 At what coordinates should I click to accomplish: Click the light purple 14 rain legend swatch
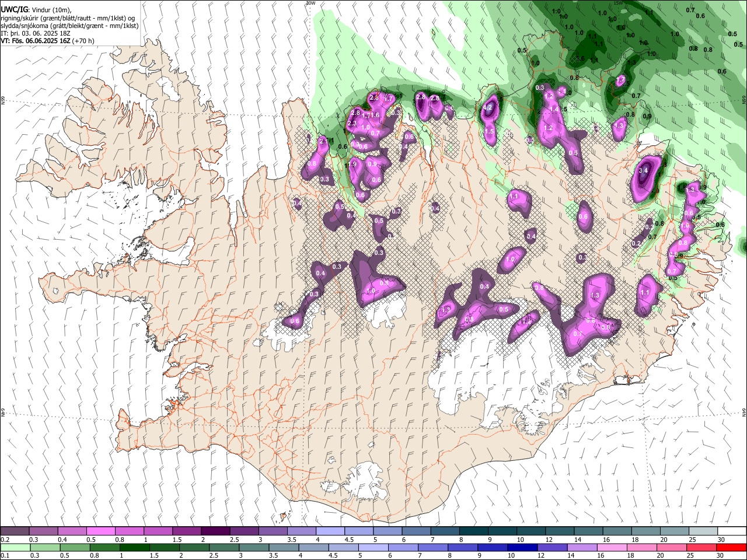[581, 548]
